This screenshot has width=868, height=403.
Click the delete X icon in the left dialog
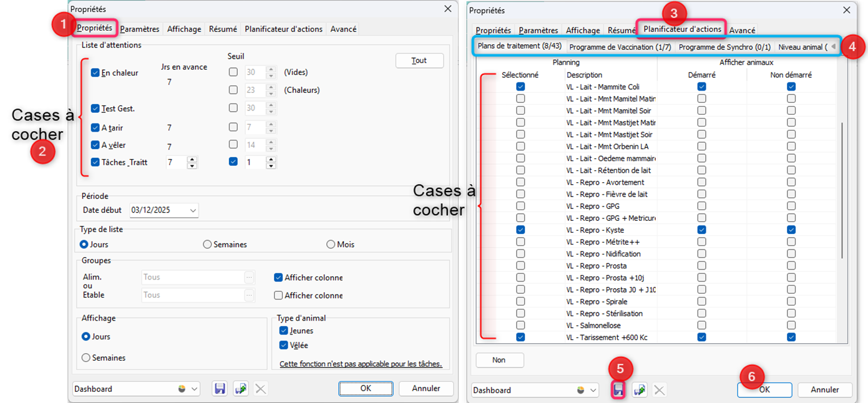[x=261, y=389]
